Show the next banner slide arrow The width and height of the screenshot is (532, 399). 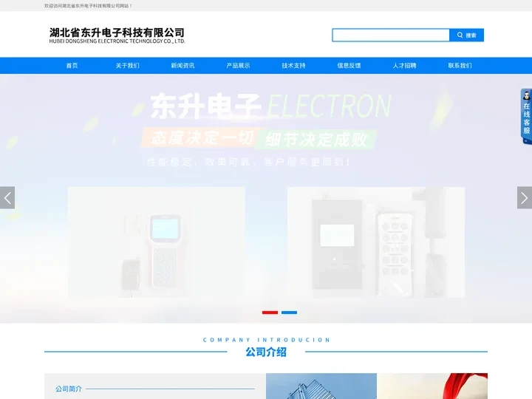coord(525,197)
